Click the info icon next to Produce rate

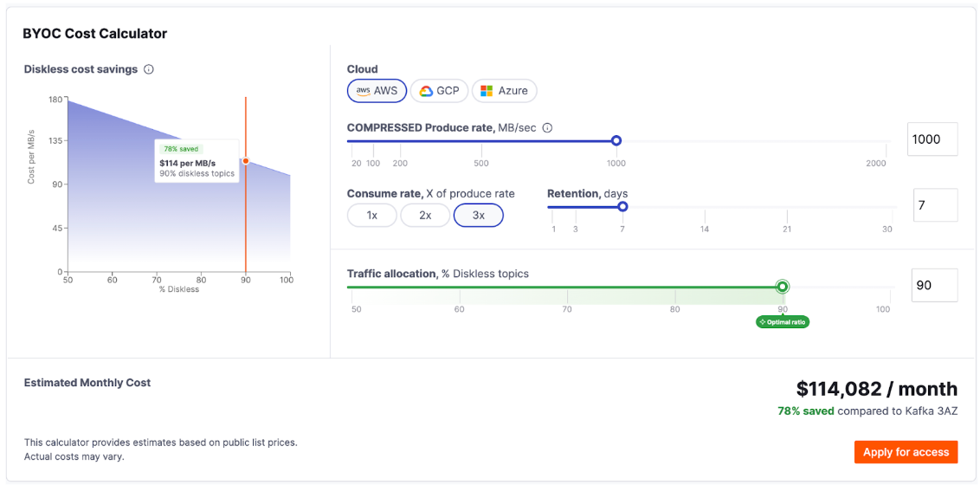click(x=547, y=128)
